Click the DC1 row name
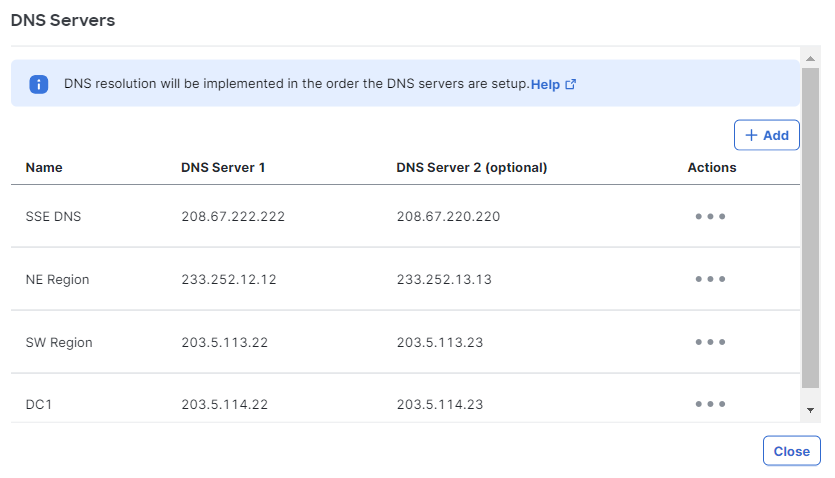The image size is (835, 478). click(x=39, y=405)
